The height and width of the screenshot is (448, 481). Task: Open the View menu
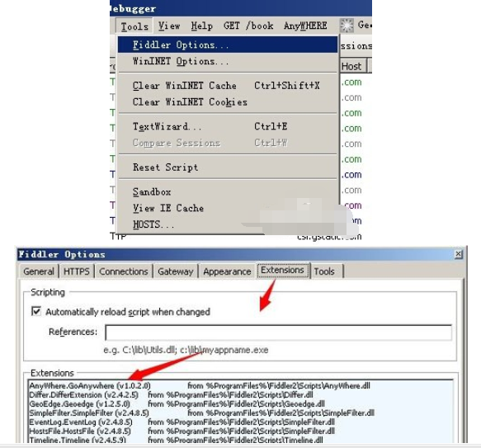click(169, 26)
